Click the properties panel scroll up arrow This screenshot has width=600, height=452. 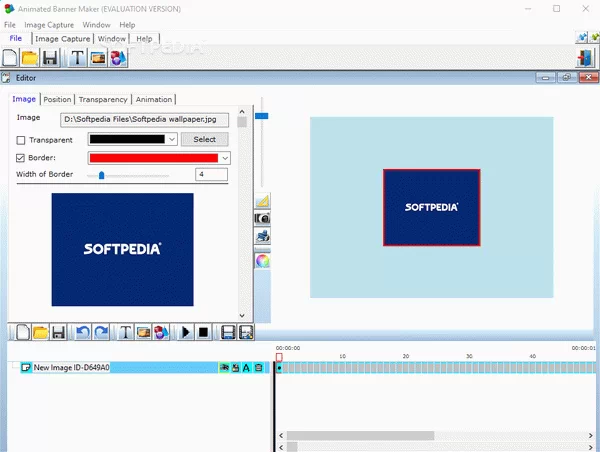coord(242,111)
